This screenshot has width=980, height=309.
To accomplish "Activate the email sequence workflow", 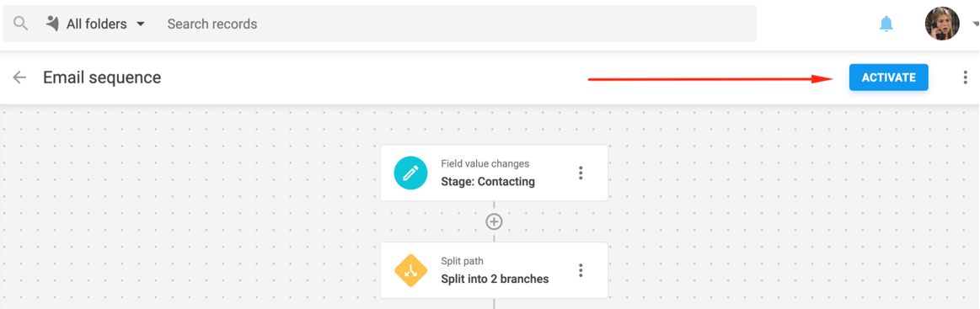I will 888,77.
